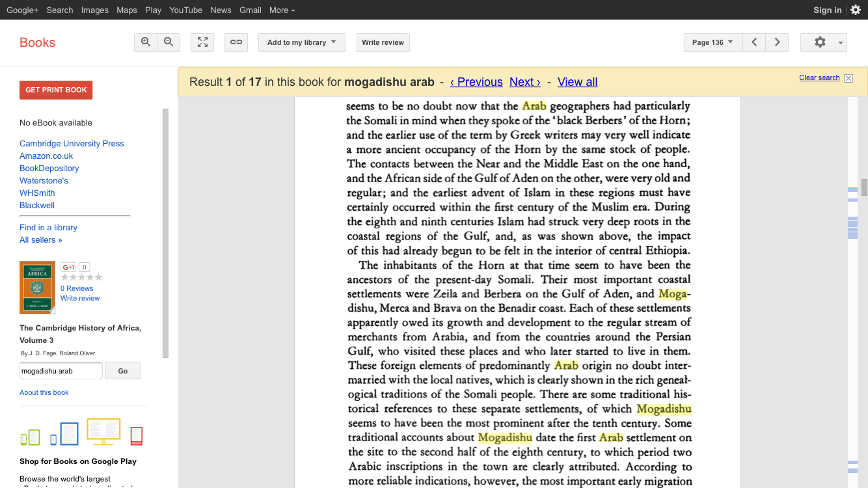Click the search within book input field
The width and height of the screenshot is (868, 488).
[61, 371]
